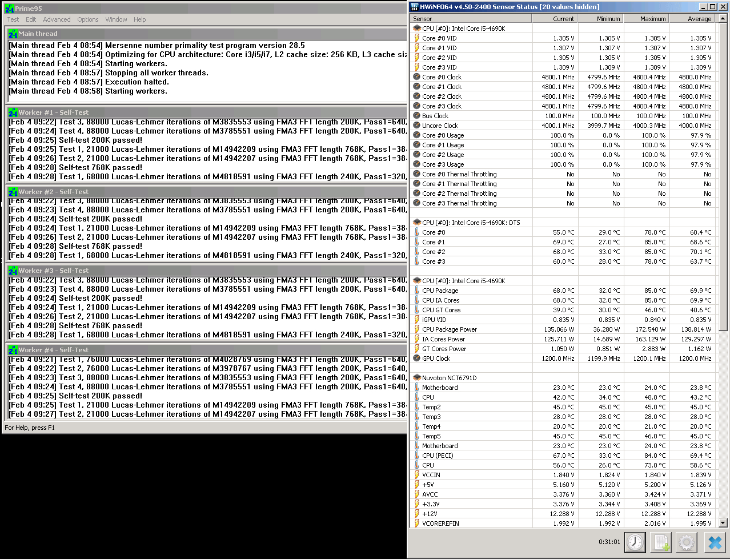Click the logging start sheet icon with plus

[x=661, y=542]
